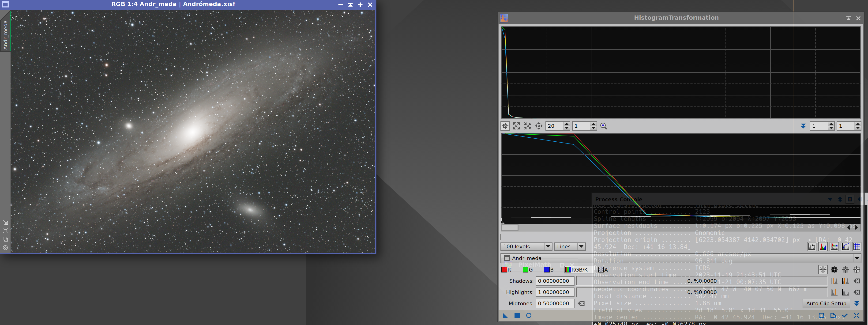Click the reset midtones balance icon
Screen dimensions: 868x325
coord(581,303)
